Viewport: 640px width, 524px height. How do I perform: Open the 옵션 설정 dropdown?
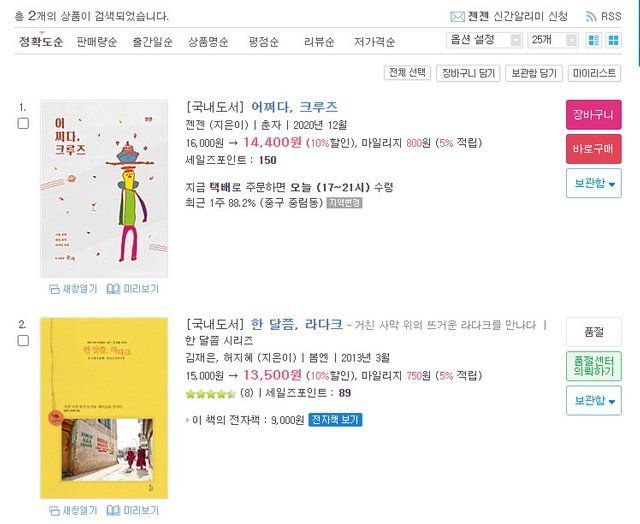click(484, 40)
